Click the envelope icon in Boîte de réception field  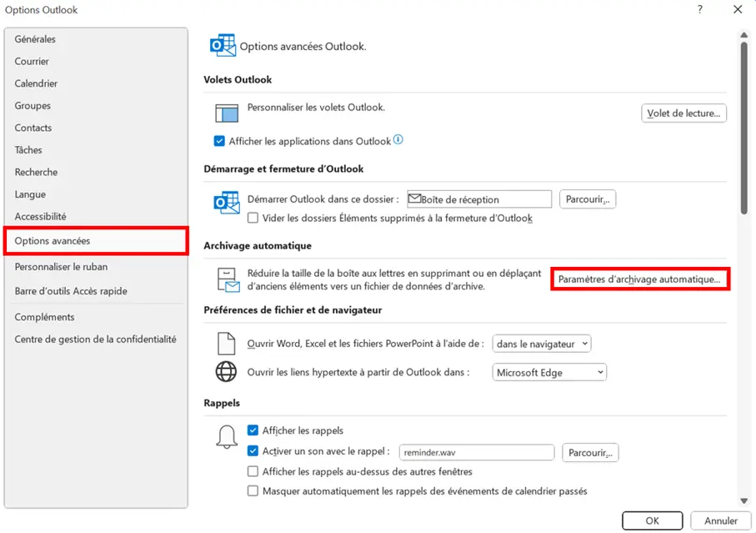(x=414, y=199)
